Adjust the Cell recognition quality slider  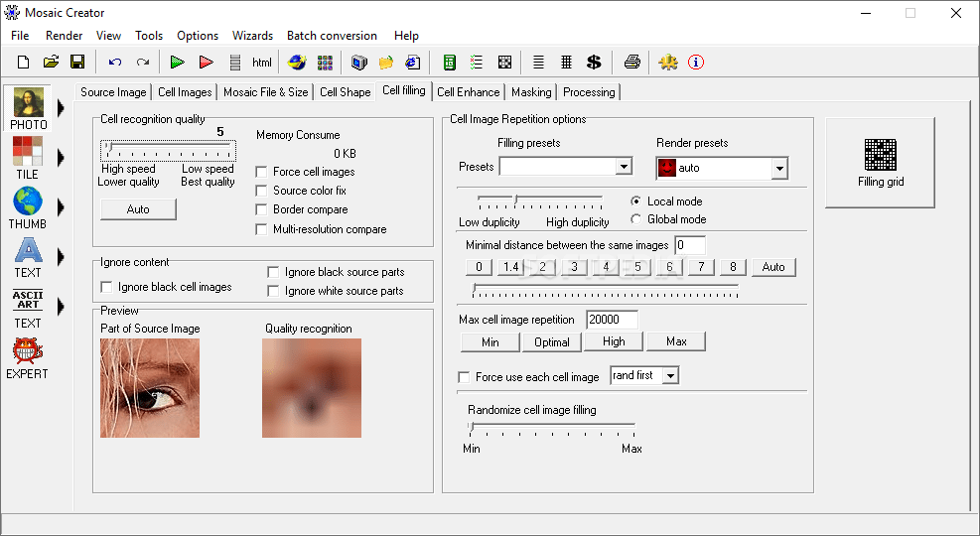(x=168, y=150)
